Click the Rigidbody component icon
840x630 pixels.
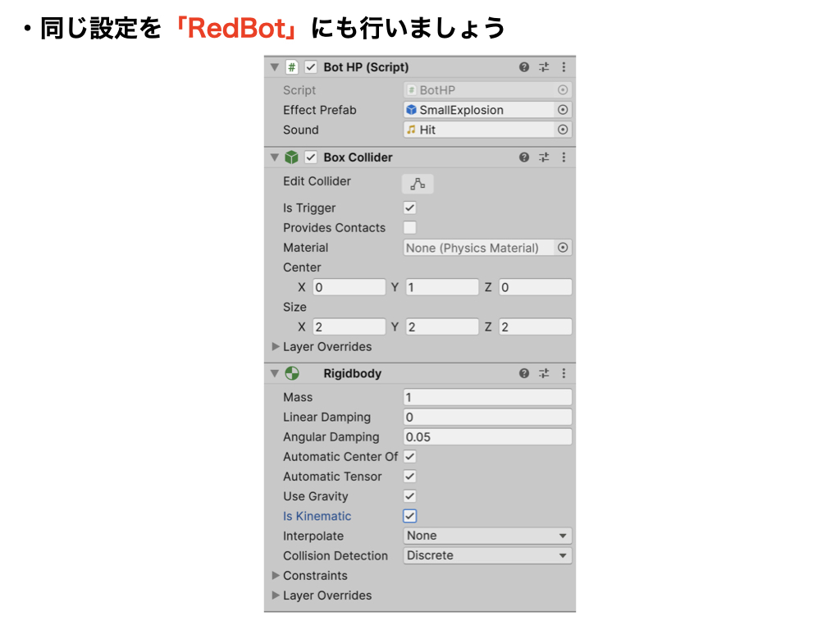(292, 373)
